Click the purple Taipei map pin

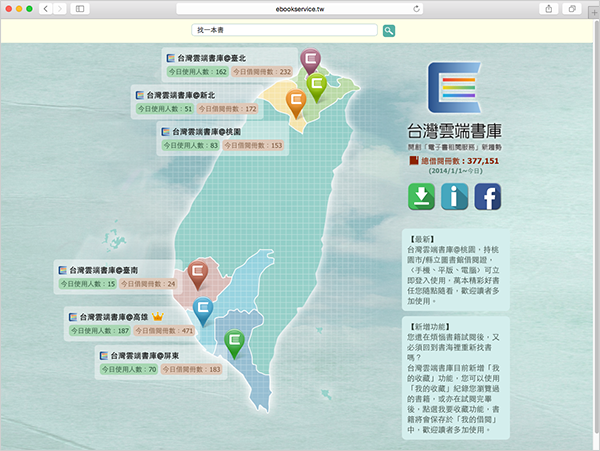pyautogui.click(x=310, y=62)
